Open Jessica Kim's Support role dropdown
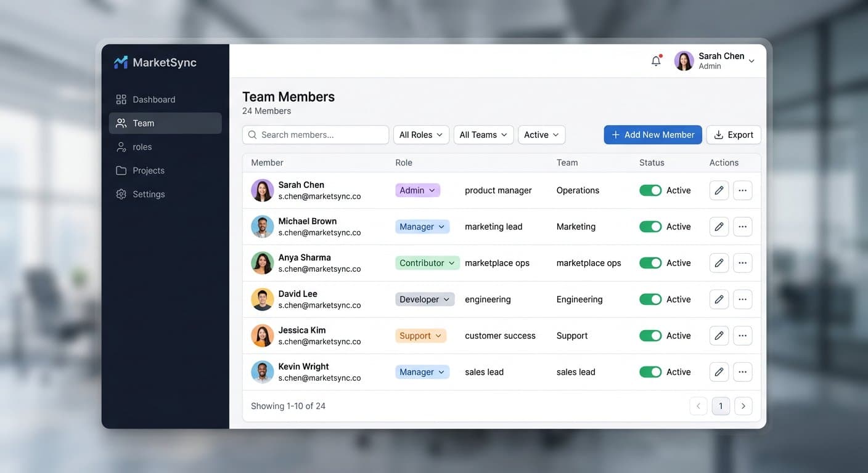This screenshot has height=473, width=868. point(420,336)
